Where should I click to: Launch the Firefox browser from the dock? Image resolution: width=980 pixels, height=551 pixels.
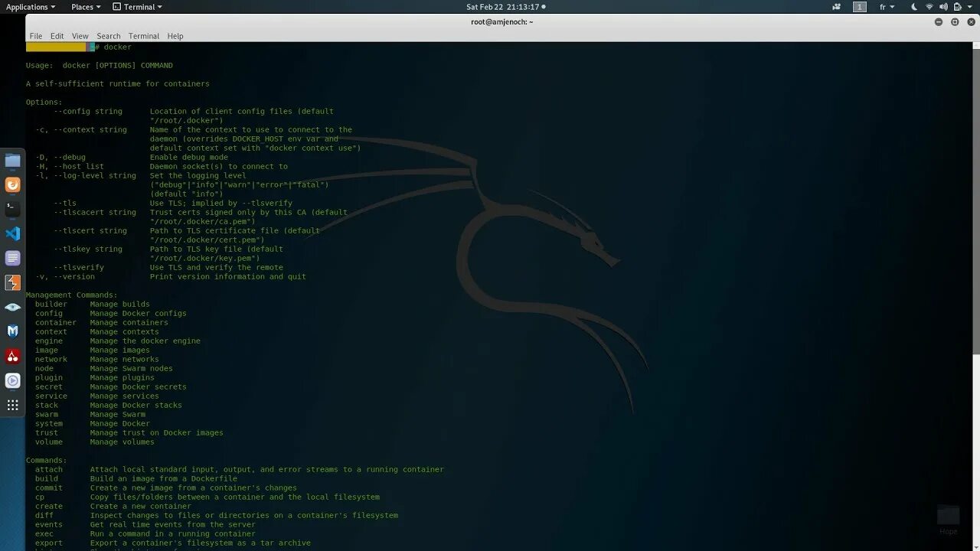point(12,184)
